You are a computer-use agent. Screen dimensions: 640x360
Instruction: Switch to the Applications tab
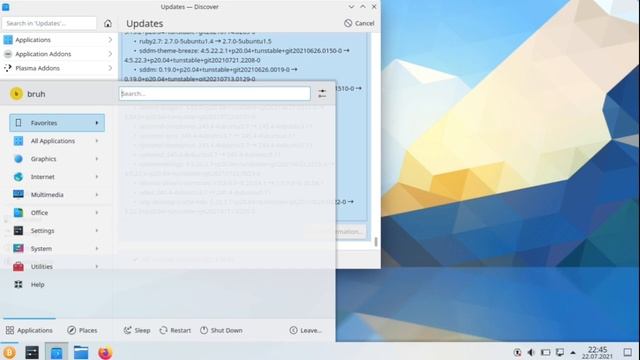(29, 330)
